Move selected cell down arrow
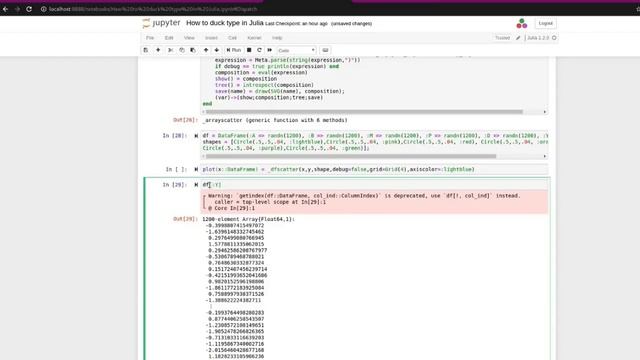This screenshot has height=360, width=640. (217, 50)
